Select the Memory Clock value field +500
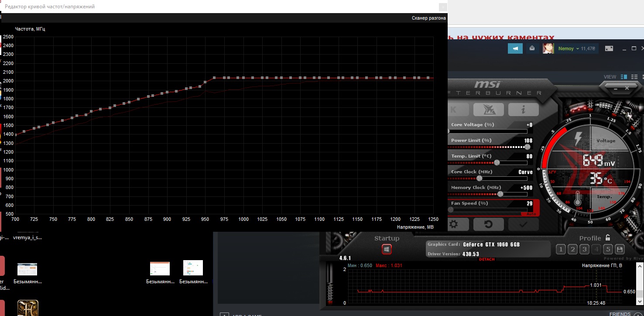 527,188
